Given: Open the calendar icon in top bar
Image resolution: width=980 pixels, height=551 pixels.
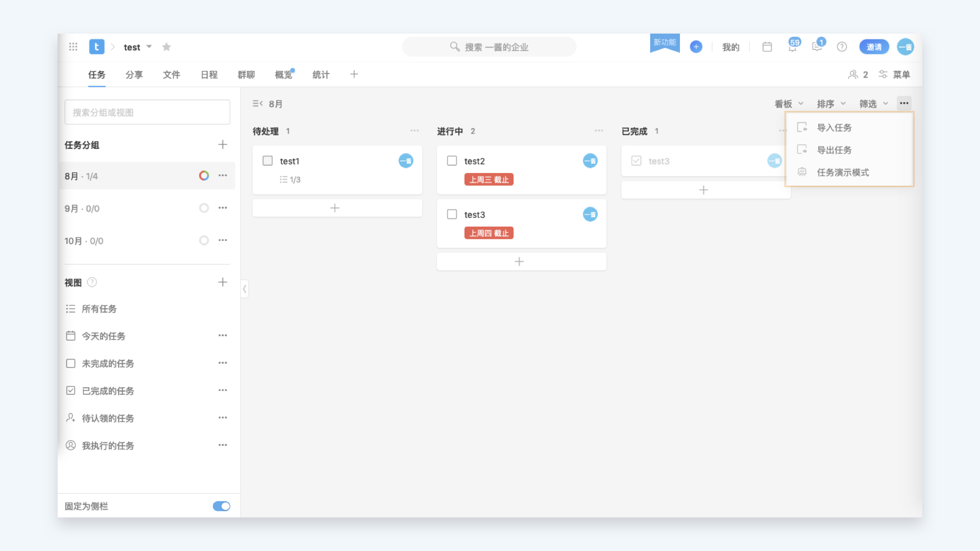Looking at the screenshot, I should tap(767, 47).
